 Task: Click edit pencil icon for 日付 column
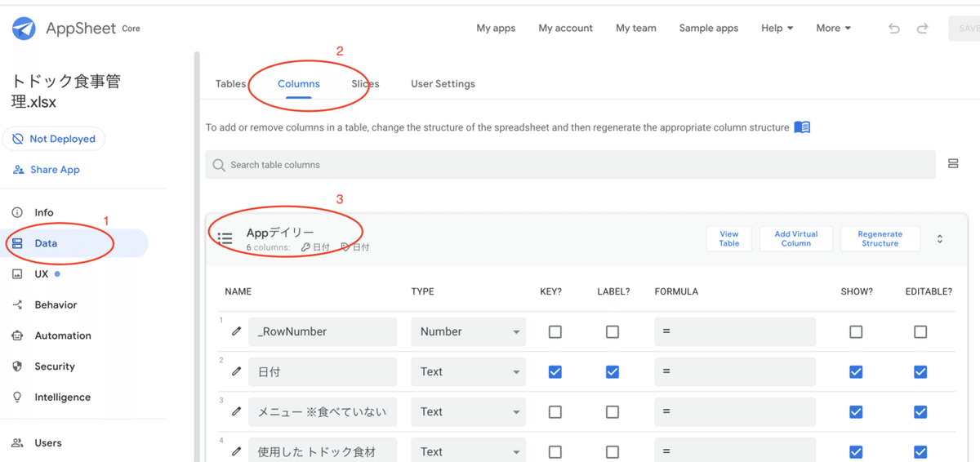point(237,371)
